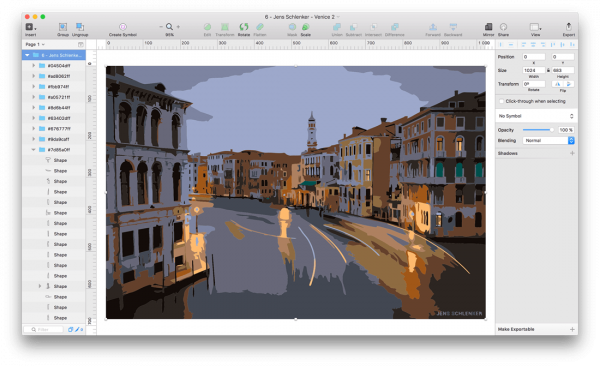This screenshot has width=600, height=366.
Task: Apply the Difference boolean operation
Action: (x=395, y=27)
